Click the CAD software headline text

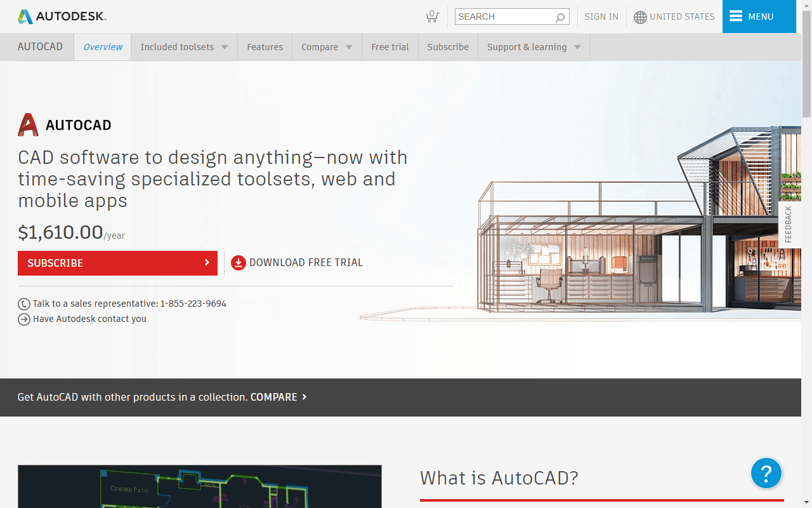pyautogui.click(x=213, y=178)
